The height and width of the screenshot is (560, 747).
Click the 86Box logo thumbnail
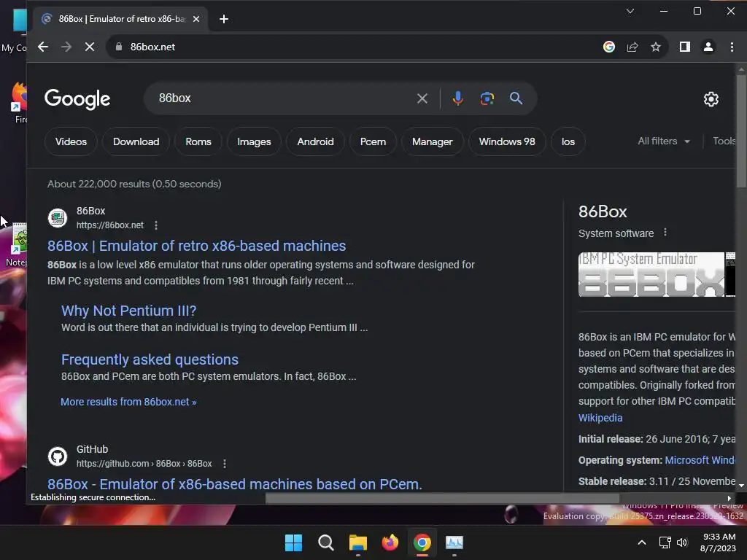coord(651,275)
